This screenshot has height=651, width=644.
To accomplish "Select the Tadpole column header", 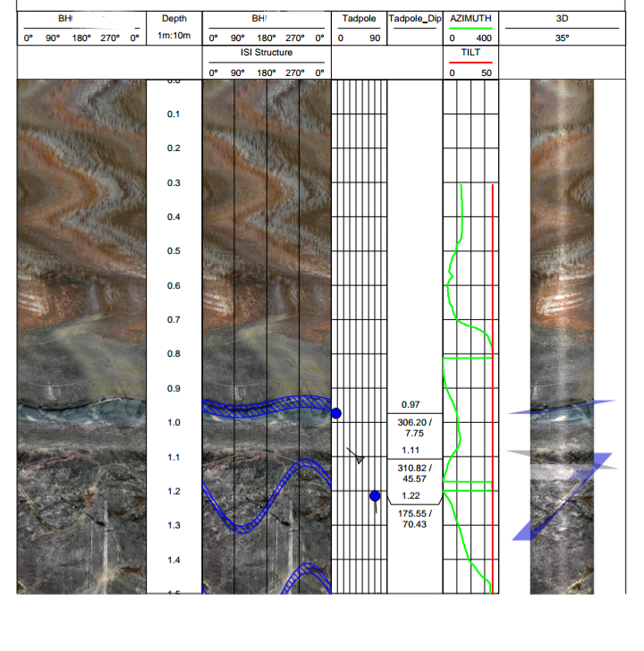I will pyautogui.click(x=360, y=18).
